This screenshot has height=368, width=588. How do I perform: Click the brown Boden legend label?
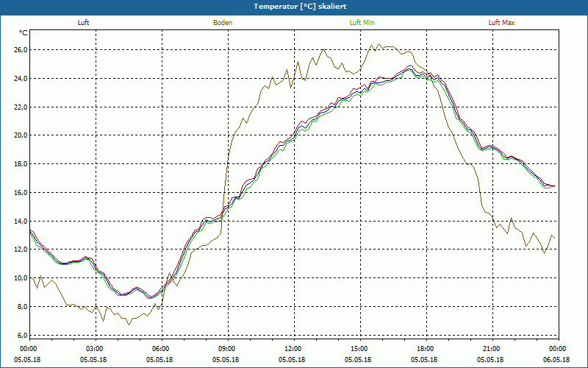pos(223,23)
